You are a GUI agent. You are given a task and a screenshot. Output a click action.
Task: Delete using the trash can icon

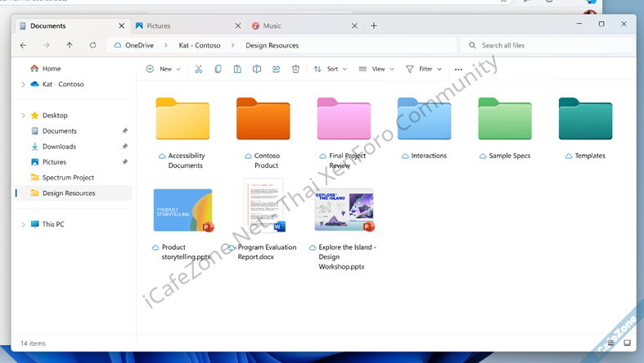point(296,70)
